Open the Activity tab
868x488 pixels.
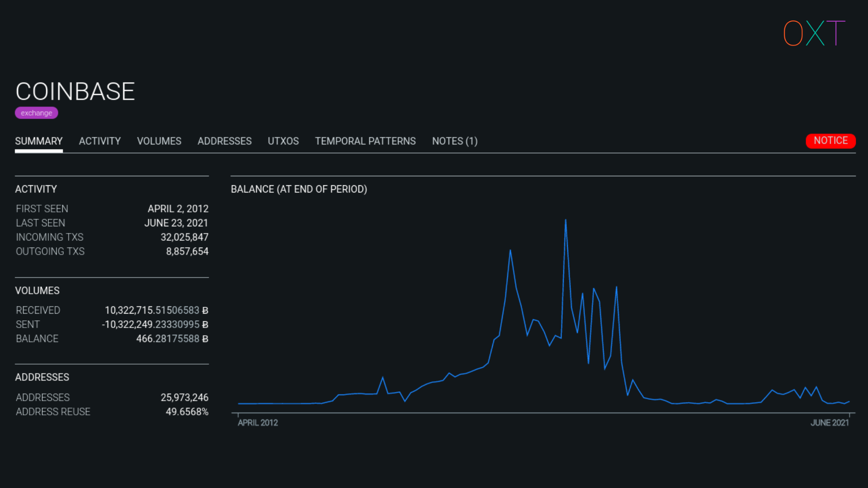(99, 141)
